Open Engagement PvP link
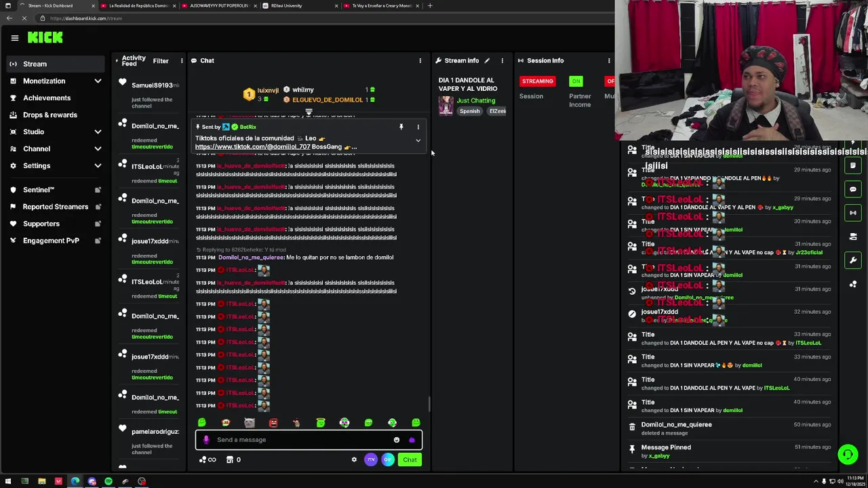 (x=54, y=241)
